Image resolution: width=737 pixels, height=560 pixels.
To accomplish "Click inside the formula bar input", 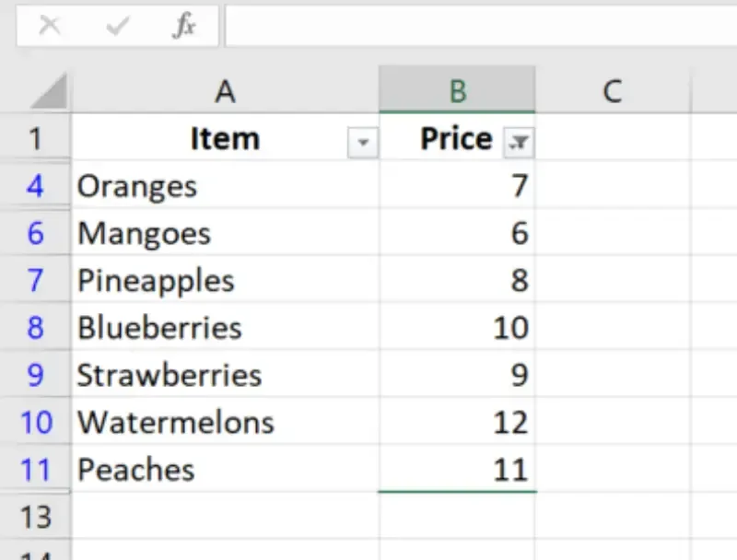I will (x=479, y=26).
